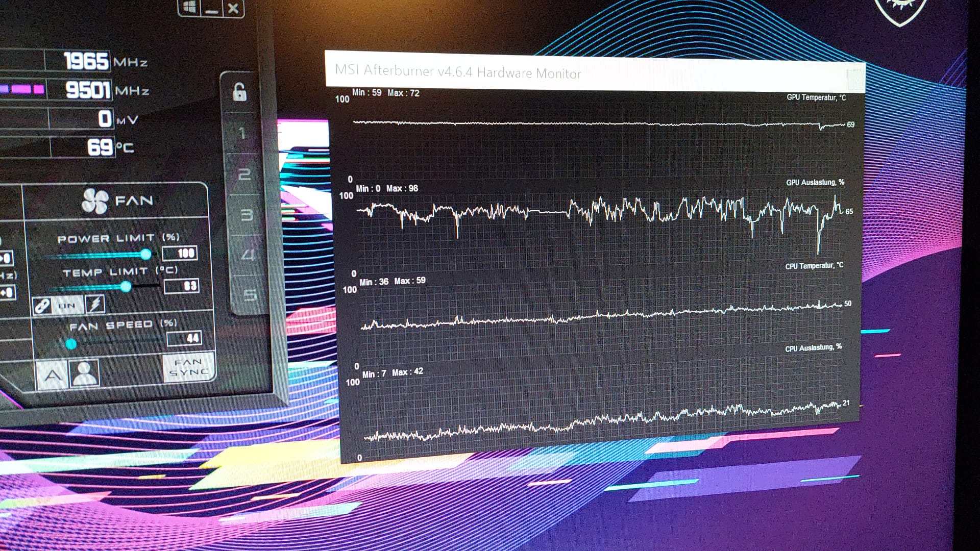Click the Temp Limit slider handle
980x551 pixels.
[126, 287]
